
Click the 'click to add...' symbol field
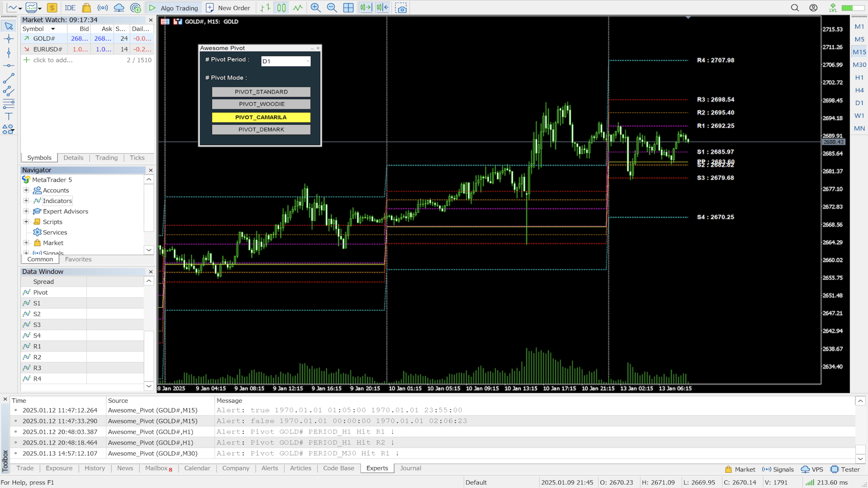click(52, 60)
